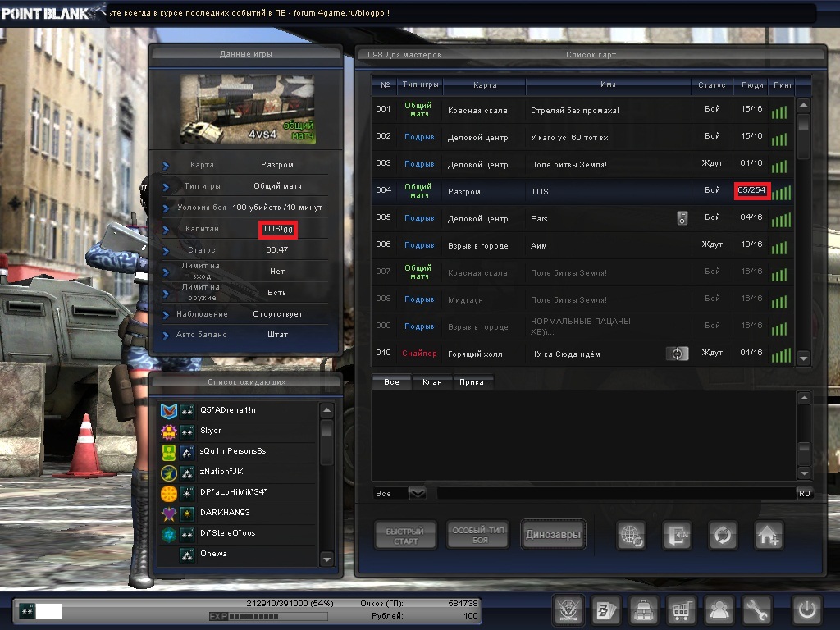The width and height of the screenshot is (840, 630).
Task: Click the 'Быстрый старт' button
Action: pyautogui.click(x=405, y=536)
